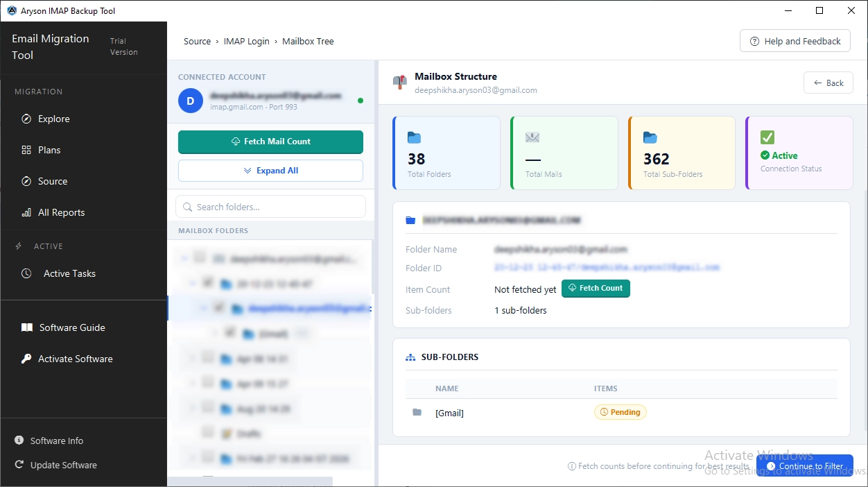Click the Active Tasks clock icon

click(x=26, y=273)
